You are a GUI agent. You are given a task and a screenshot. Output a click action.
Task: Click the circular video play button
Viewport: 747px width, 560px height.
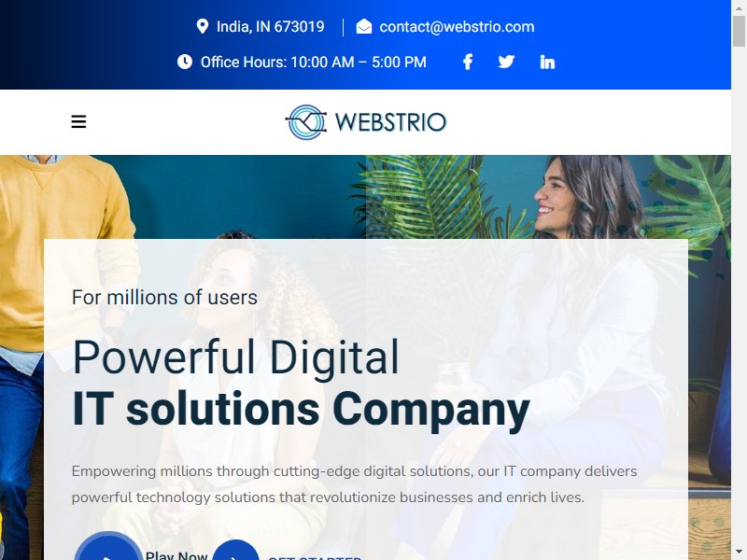coord(108,548)
